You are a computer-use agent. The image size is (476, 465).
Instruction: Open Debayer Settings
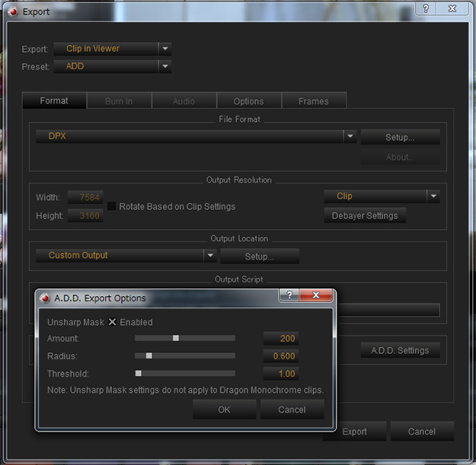point(365,216)
